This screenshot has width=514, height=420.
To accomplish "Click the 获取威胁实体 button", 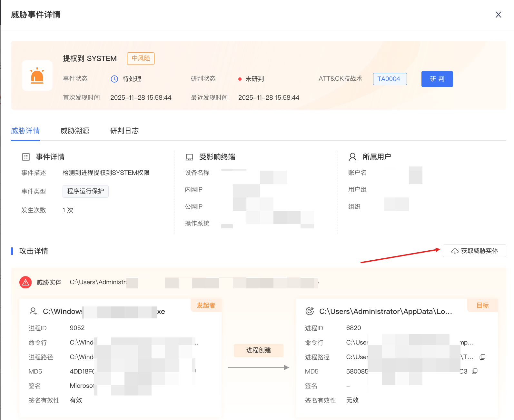I will coord(474,251).
